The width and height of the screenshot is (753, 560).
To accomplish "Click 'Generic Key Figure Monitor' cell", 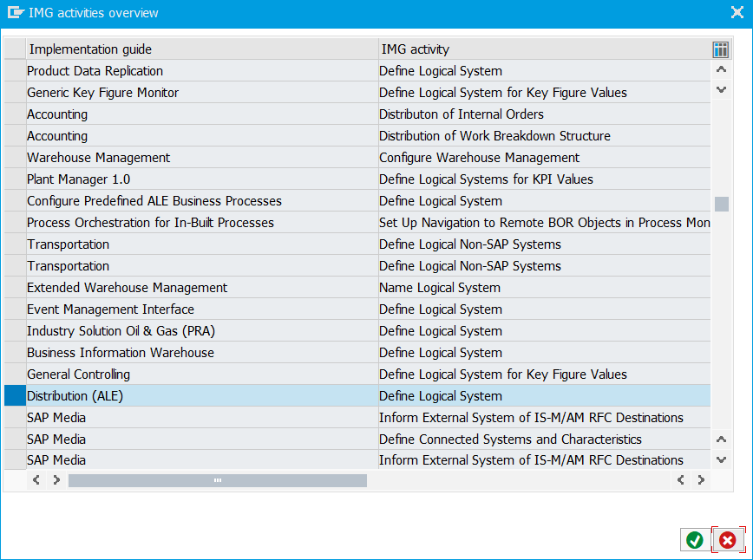I will [x=202, y=92].
